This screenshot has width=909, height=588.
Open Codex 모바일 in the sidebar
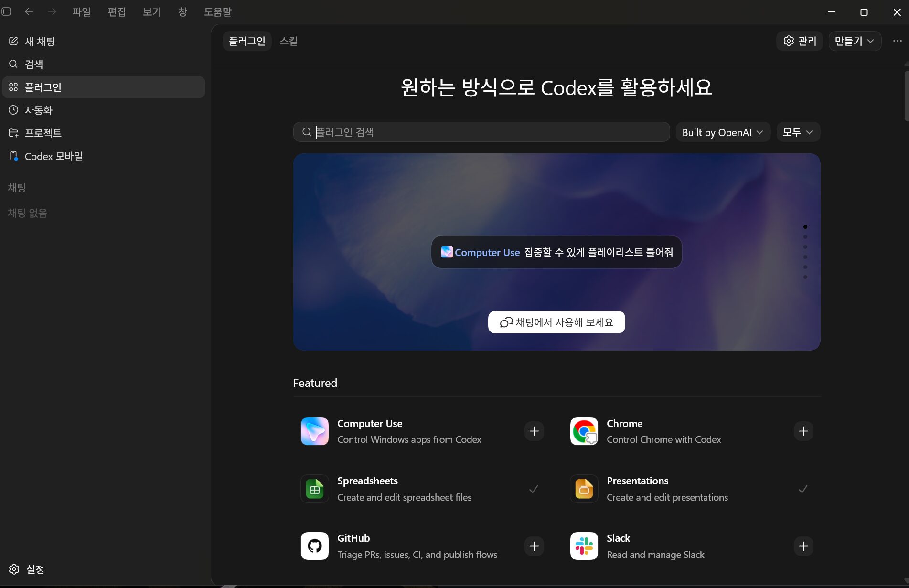(104, 156)
